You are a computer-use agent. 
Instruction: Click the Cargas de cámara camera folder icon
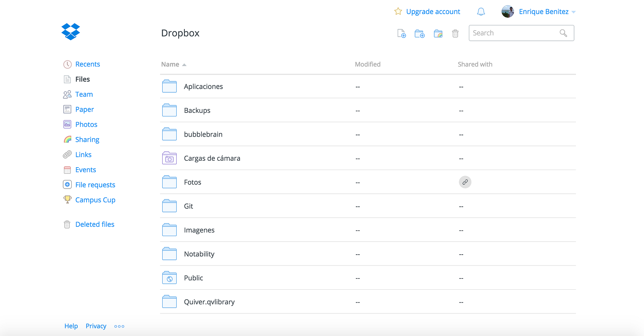coord(169,158)
